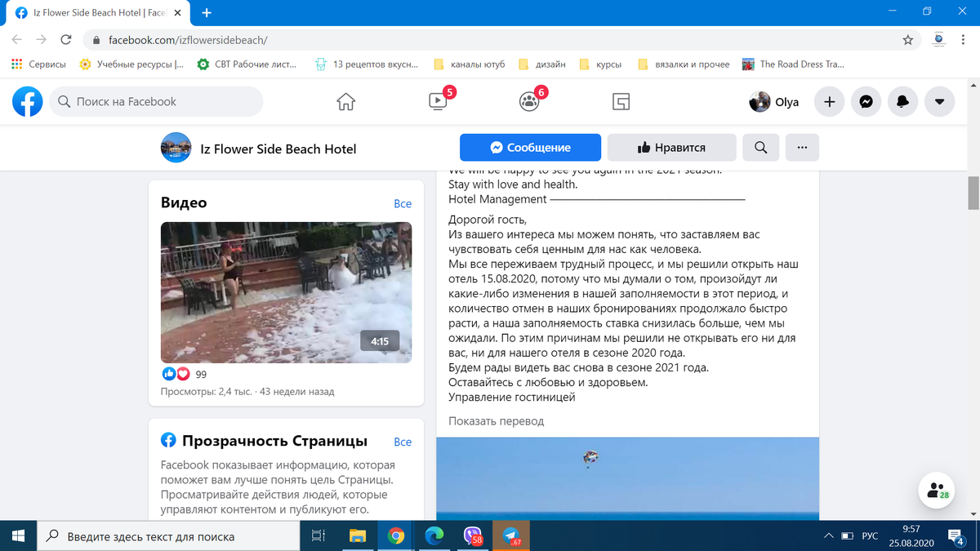Viewport: 980px width, 551px height.
Task: Open Facebook notifications bell
Action: (902, 102)
